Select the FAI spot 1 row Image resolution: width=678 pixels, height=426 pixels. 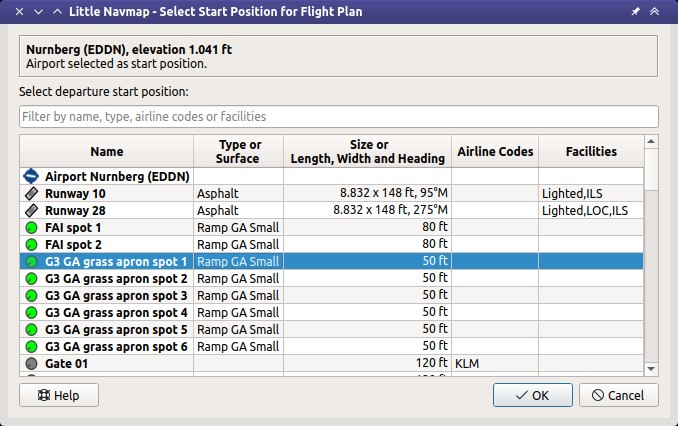pos(332,227)
